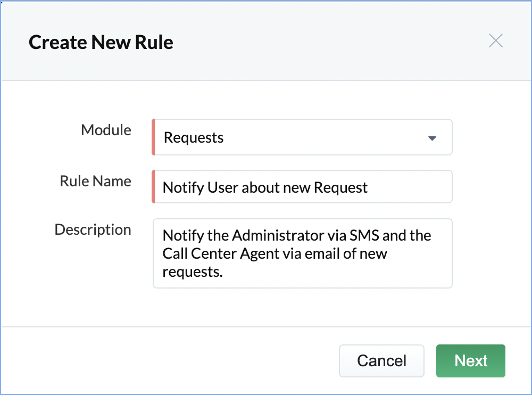Click red required marker on Rule Name
The height and width of the screenshot is (395, 532).
tap(153, 187)
